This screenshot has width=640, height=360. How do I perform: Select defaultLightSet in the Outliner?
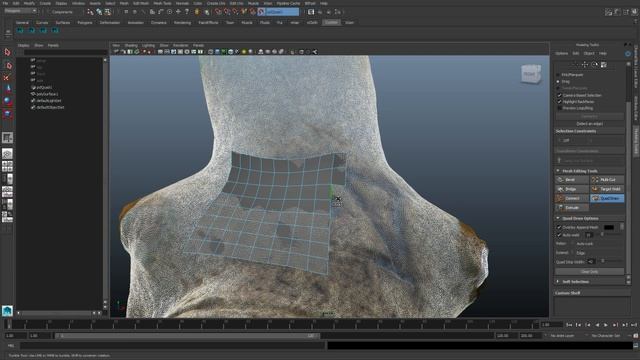coord(49,100)
